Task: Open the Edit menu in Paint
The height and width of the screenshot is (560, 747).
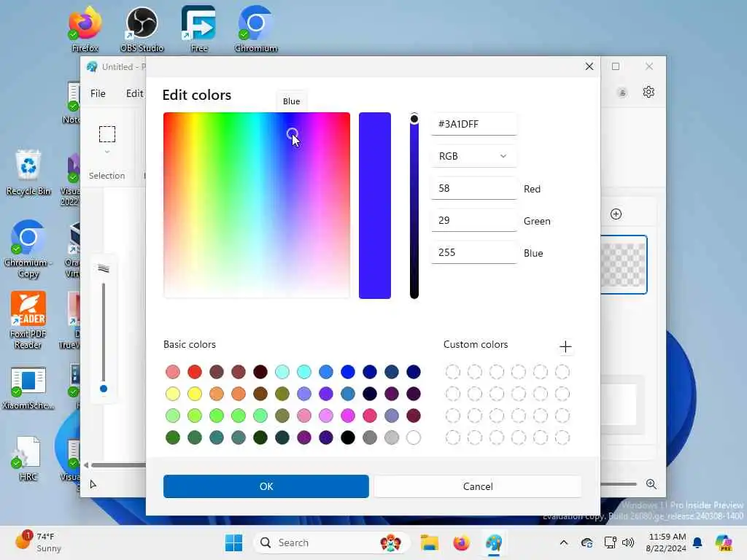Action: (x=135, y=93)
